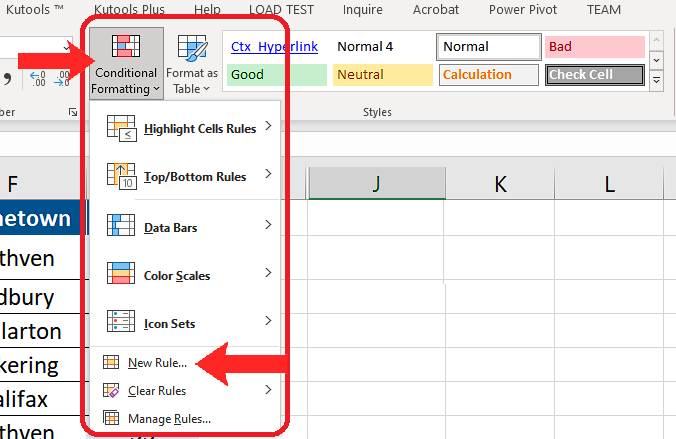Viewport: 676px width, 439px height.
Task: Expand Data Bars submenu arrow
Action: (268, 225)
